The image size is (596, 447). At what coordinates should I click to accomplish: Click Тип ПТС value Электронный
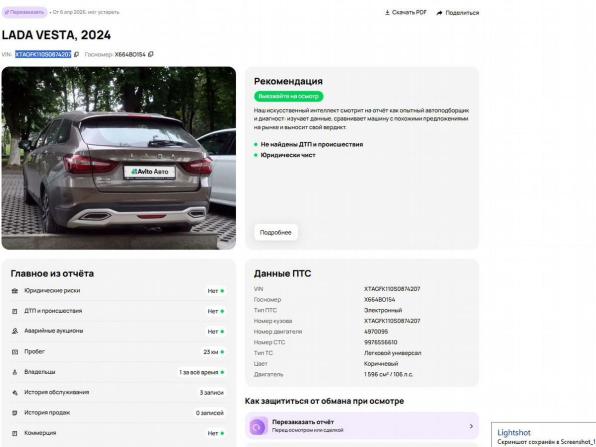[383, 310]
